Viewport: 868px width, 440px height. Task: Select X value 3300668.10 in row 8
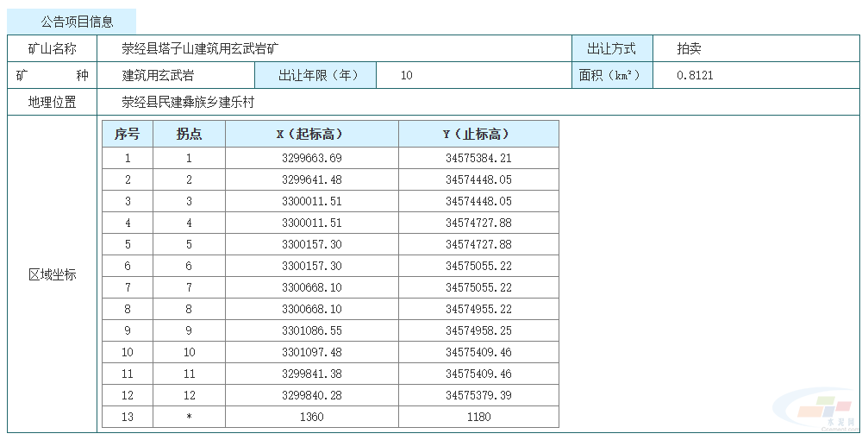point(312,309)
